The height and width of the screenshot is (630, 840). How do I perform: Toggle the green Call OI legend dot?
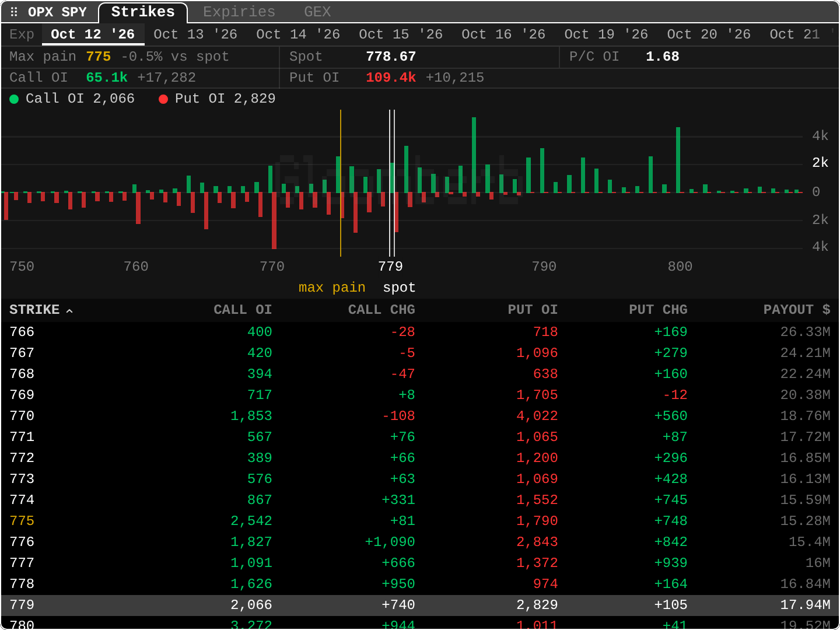(x=14, y=99)
